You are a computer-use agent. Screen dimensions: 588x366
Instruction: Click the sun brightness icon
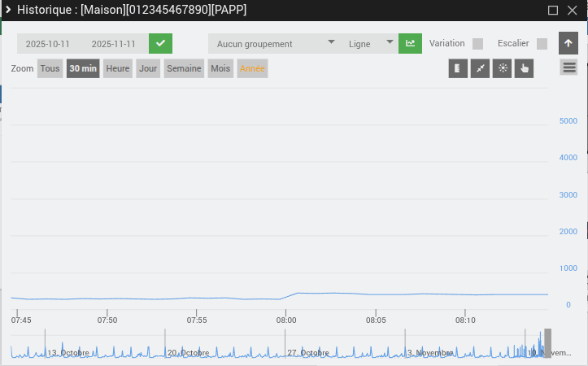[502, 68]
